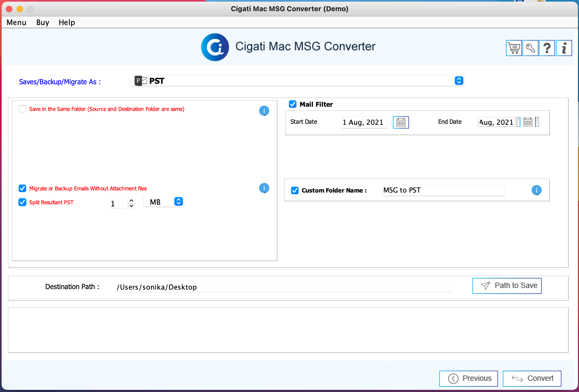The height and width of the screenshot is (392, 579).
Task: Close the window with red button
Action: click(x=9, y=9)
